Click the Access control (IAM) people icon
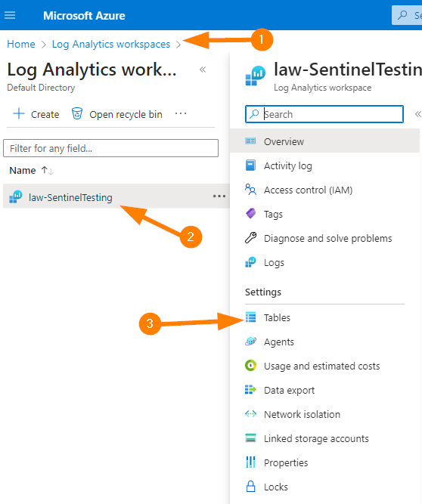 [x=250, y=190]
